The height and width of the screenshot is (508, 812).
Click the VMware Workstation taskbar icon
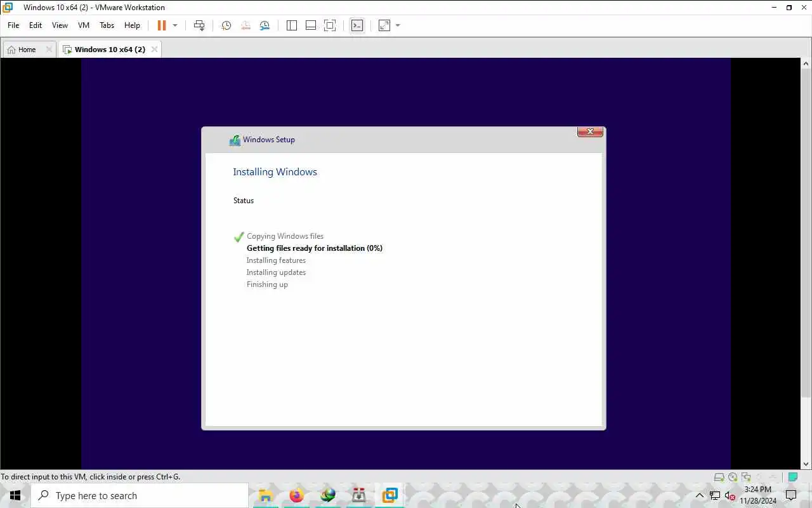click(390, 495)
